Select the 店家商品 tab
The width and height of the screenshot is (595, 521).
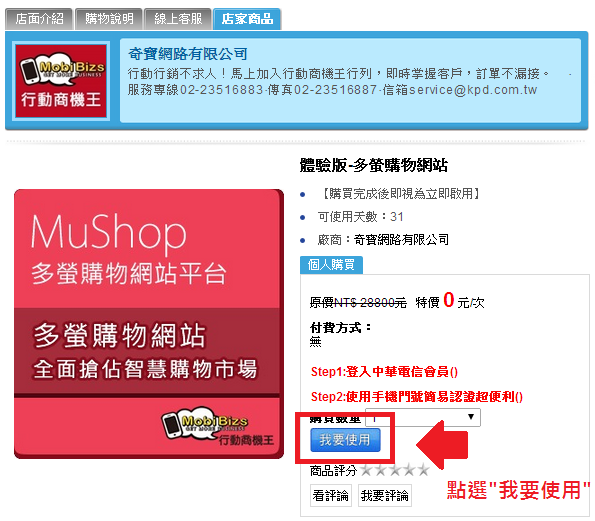click(247, 19)
